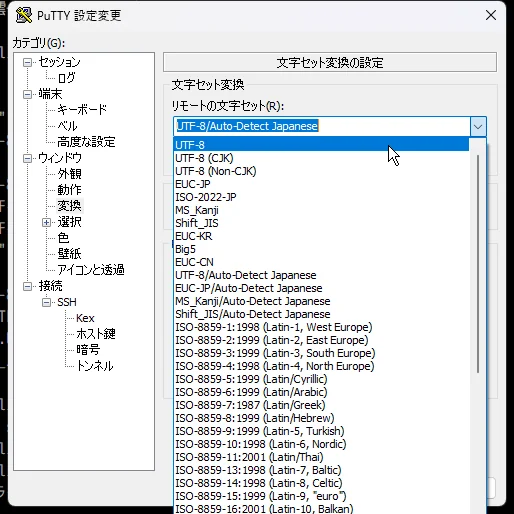Select アイコンと透過 category

pos(91,270)
